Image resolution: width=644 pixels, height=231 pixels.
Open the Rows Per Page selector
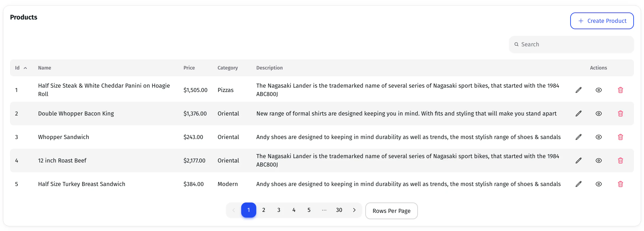tap(391, 211)
